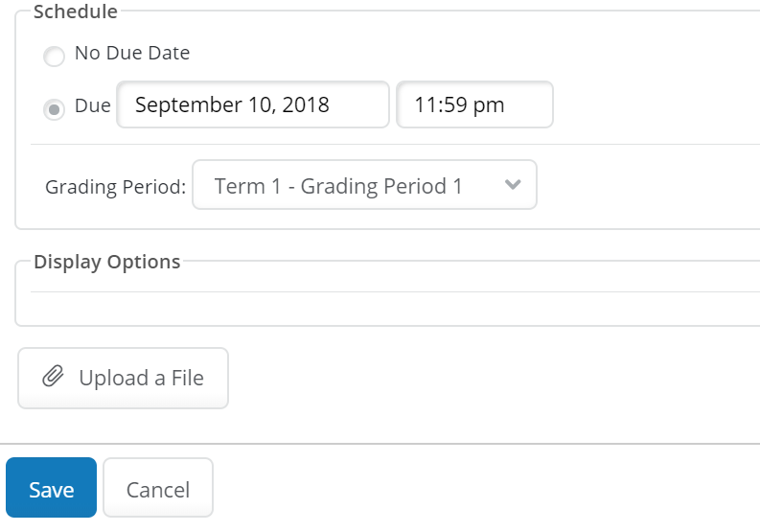Click the "Upload a File" button text
The width and height of the screenshot is (760, 532).
tap(142, 379)
